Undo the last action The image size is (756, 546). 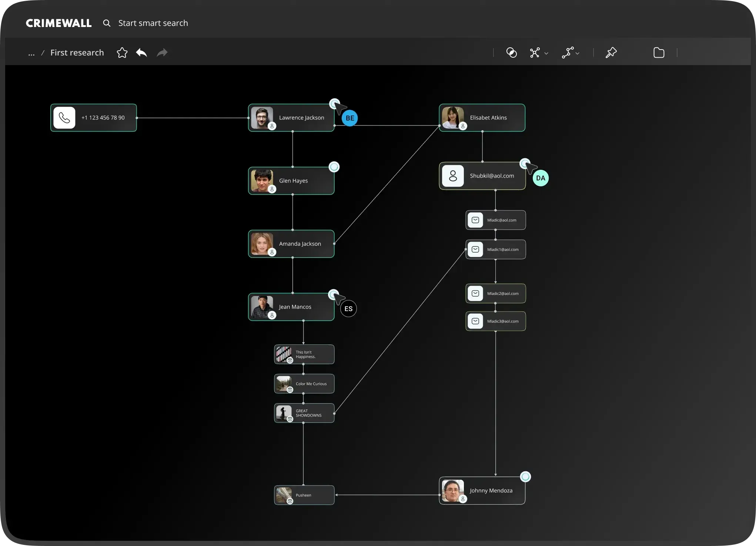pos(141,53)
